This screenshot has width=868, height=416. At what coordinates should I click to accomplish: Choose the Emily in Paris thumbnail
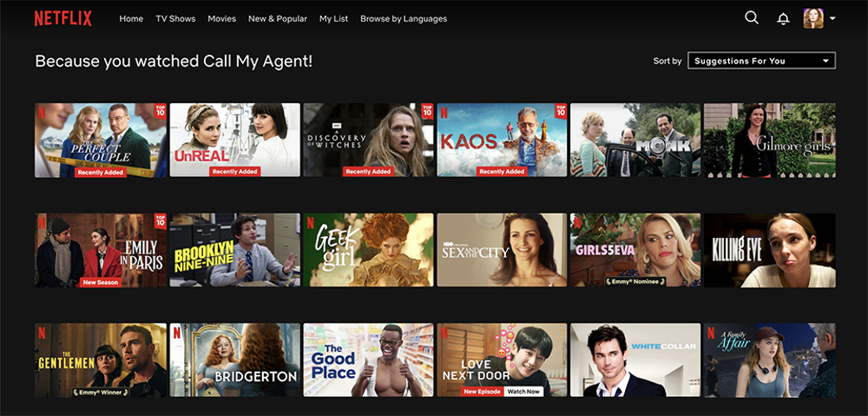click(x=101, y=250)
